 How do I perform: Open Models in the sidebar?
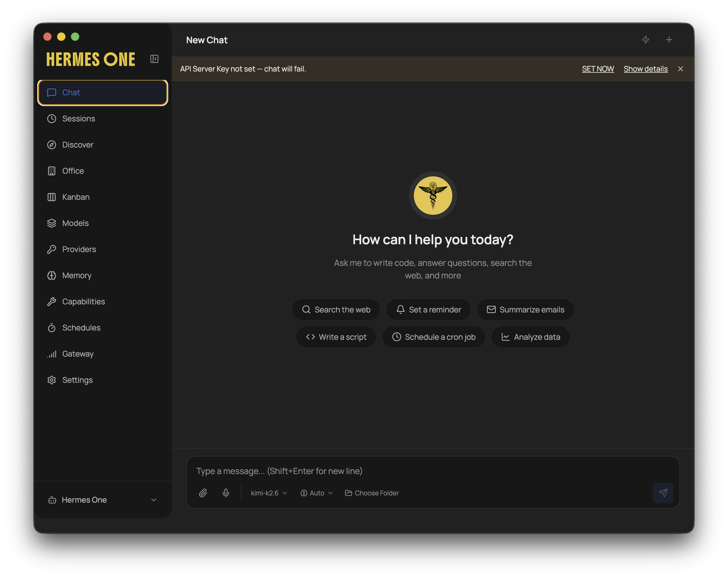coord(103,223)
